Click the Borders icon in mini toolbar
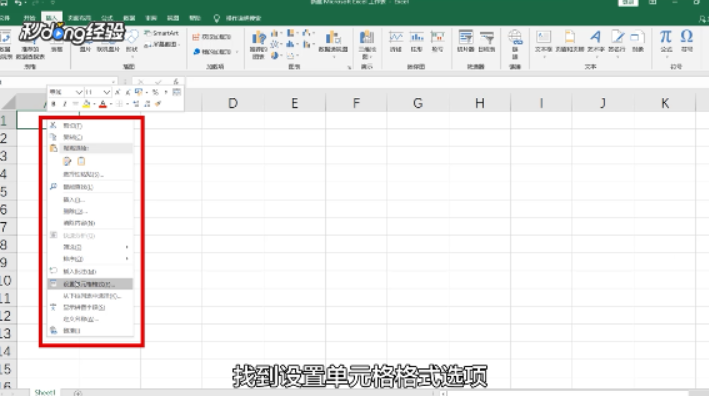This screenshot has height=396, width=709. (x=119, y=104)
